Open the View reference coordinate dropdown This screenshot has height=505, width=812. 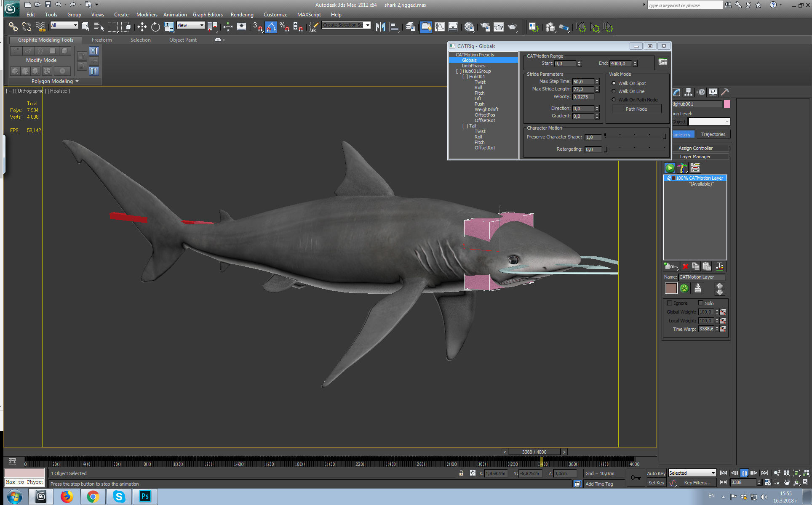coord(190,25)
